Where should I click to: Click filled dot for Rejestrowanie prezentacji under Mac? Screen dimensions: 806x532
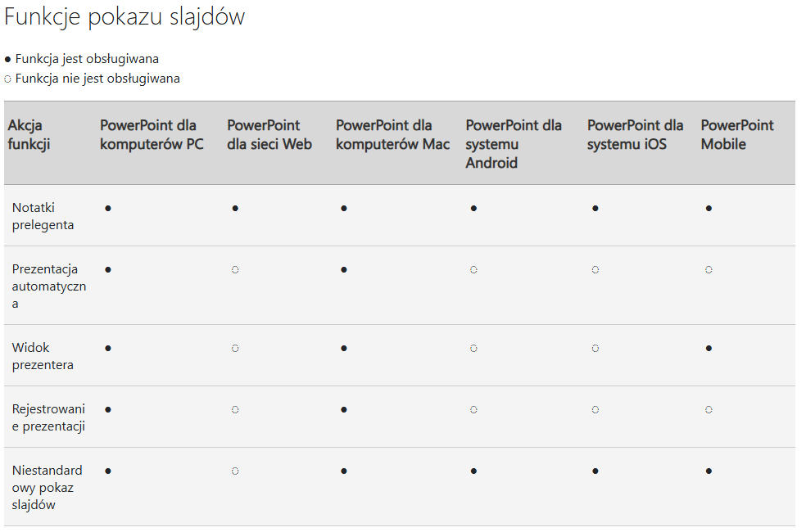tap(344, 410)
